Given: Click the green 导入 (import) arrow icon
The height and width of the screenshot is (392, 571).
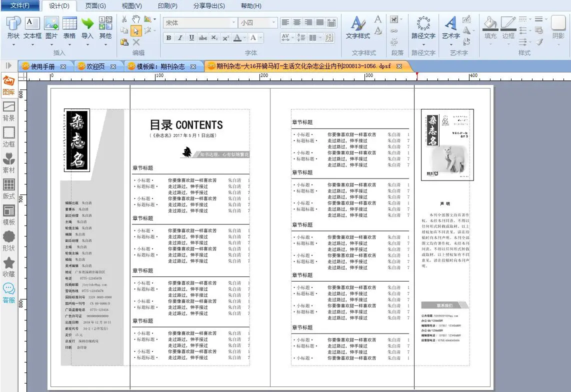Looking at the screenshot, I should tap(87, 23).
